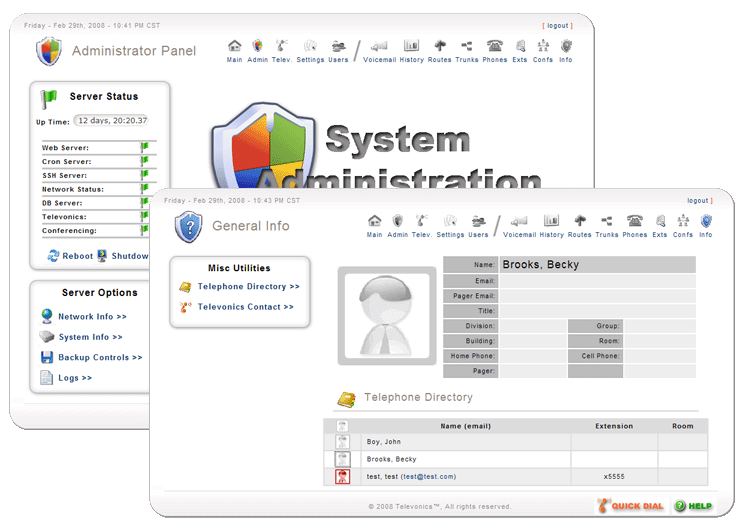Open the Telephone Directory link
This screenshot has width=750, height=528.
(x=248, y=287)
